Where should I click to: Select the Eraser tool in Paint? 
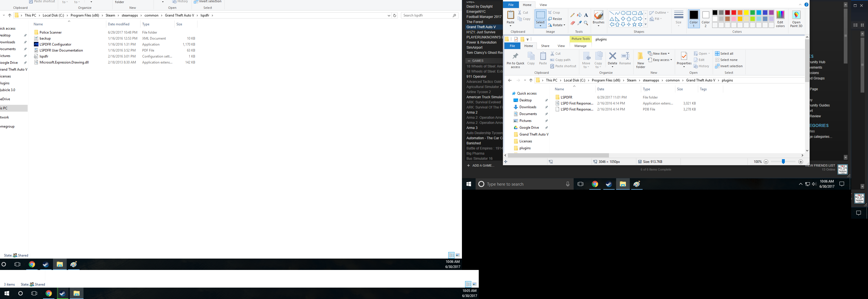tap(572, 23)
